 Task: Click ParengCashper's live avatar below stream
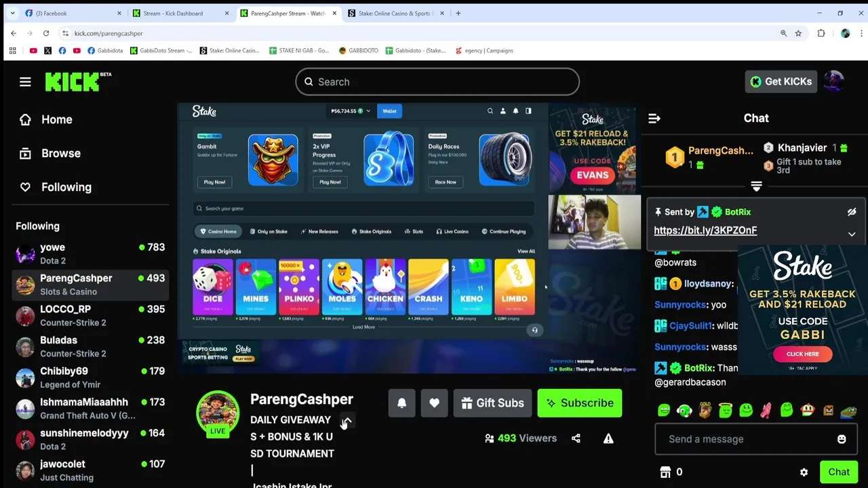pyautogui.click(x=218, y=412)
